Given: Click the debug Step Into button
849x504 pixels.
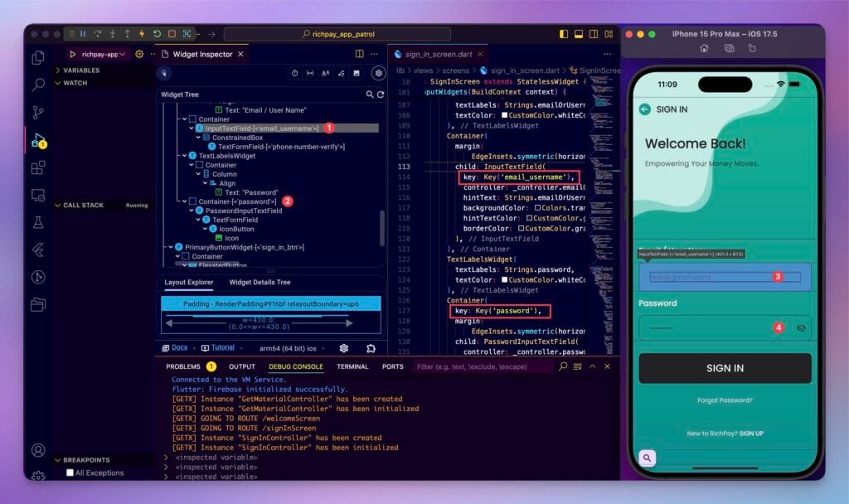Looking at the screenshot, I should pyautogui.click(x=113, y=33).
